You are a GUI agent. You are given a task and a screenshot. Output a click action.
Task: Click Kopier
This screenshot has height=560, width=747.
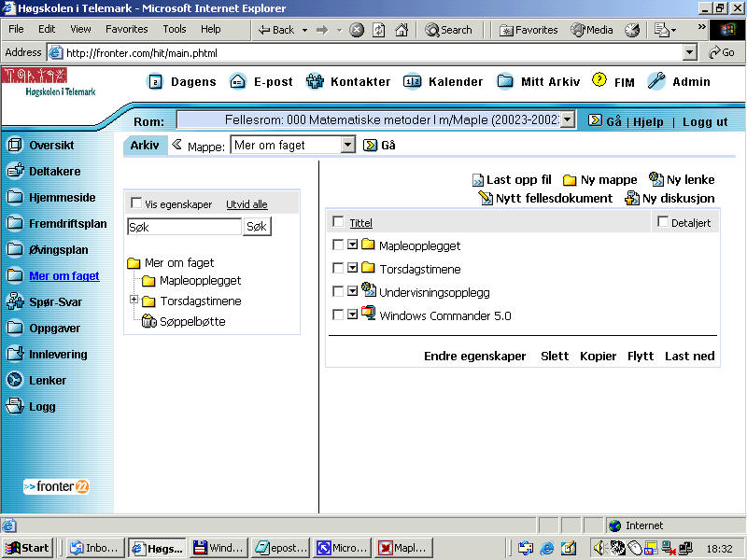(598, 357)
